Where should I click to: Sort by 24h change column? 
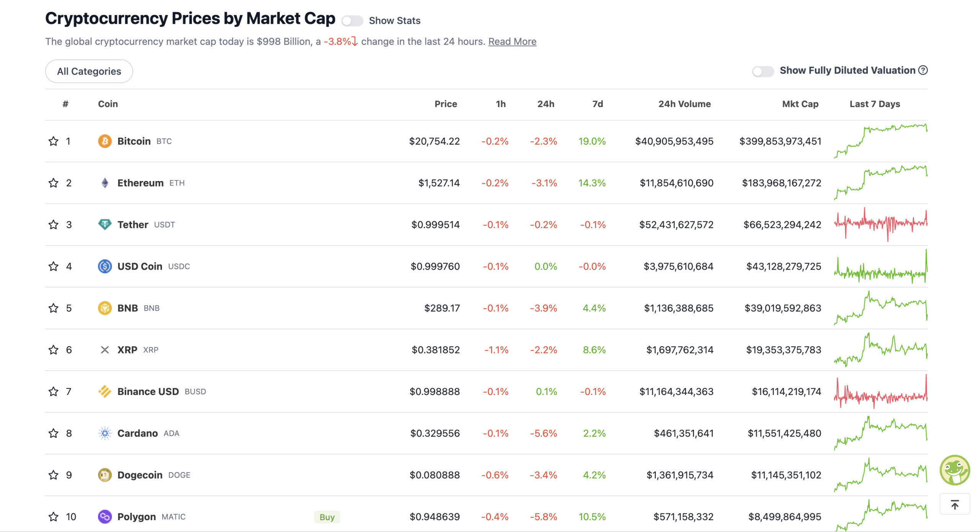coord(546,104)
